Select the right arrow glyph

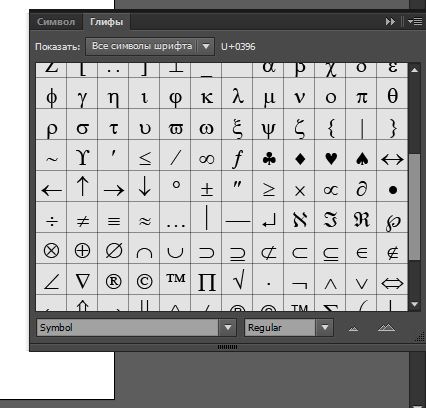coord(113,187)
